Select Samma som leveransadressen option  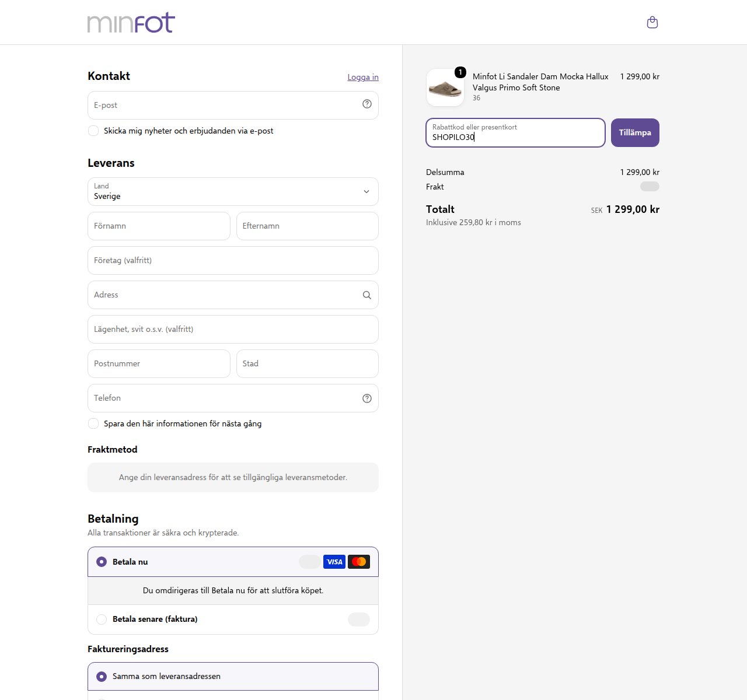233,677
